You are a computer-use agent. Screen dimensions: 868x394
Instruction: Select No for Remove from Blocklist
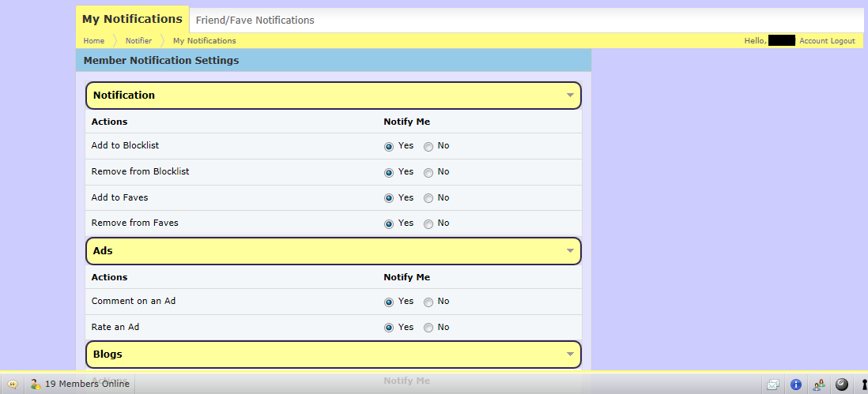pyautogui.click(x=428, y=172)
